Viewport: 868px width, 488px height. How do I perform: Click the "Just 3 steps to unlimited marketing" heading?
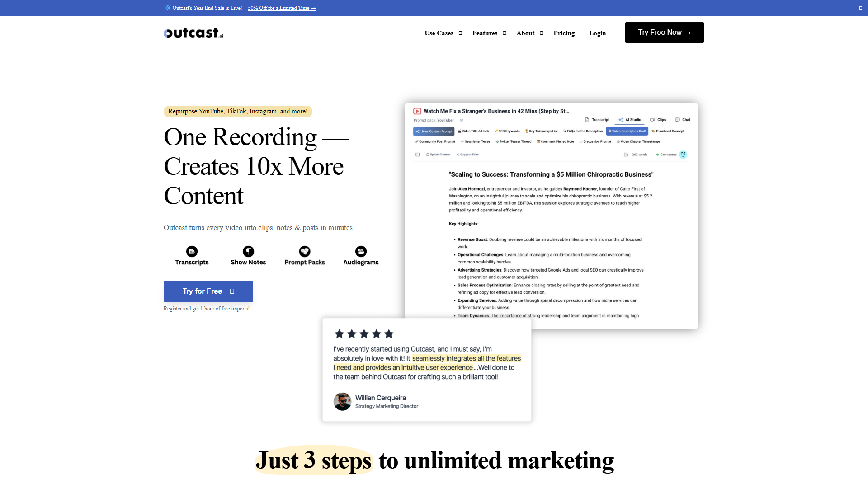(x=434, y=461)
